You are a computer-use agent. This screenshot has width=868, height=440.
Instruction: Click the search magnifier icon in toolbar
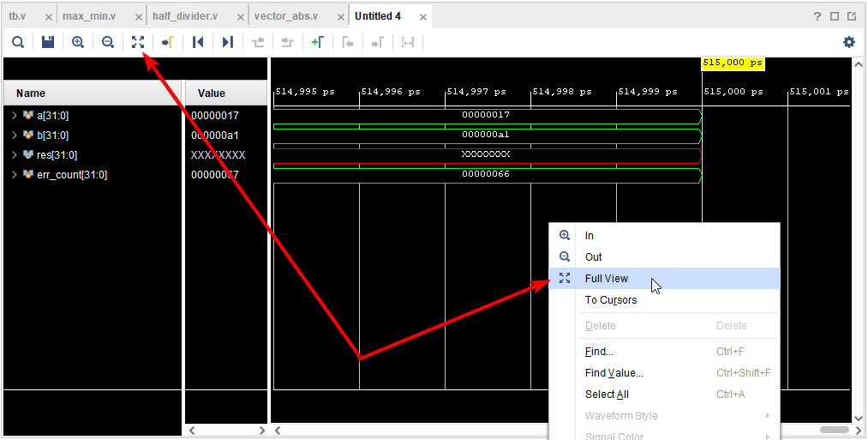click(x=18, y=42)
